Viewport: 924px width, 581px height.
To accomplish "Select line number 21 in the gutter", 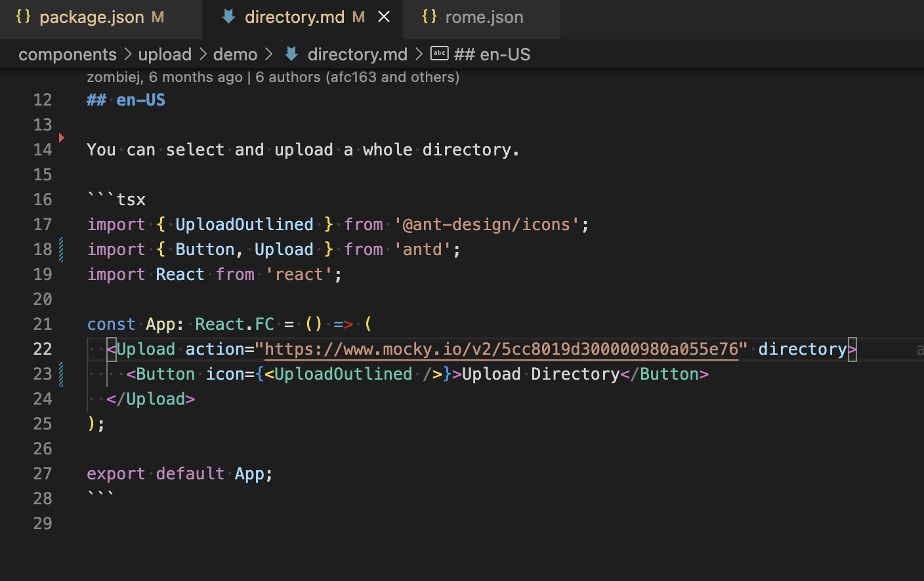I will tap(42, 324).
